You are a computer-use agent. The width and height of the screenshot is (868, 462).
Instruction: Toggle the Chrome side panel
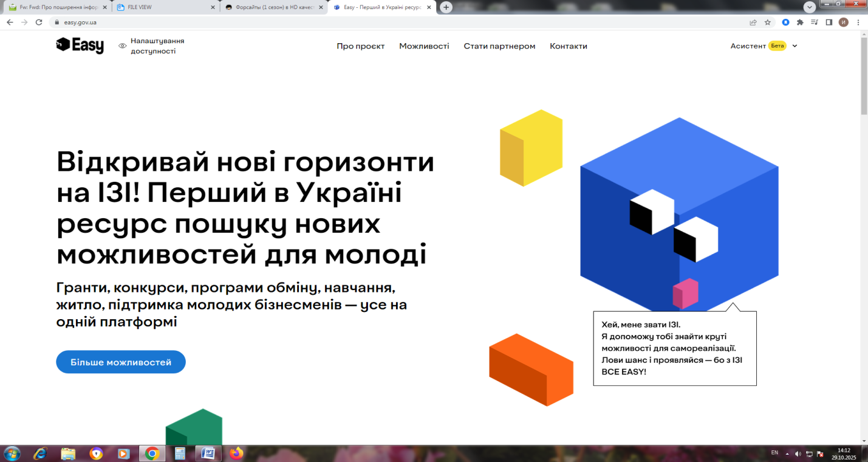[x=829, y=22]
